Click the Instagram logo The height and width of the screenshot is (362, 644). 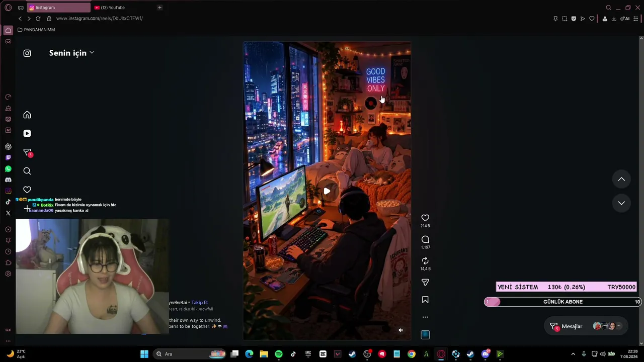(x=27, y=53)
